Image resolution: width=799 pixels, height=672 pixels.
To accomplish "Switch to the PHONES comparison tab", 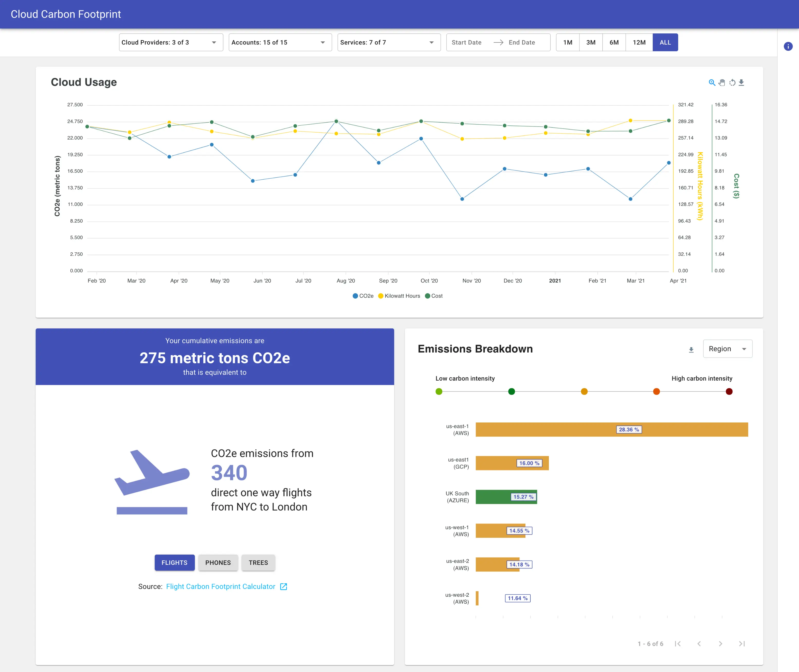I will (218, 563).
